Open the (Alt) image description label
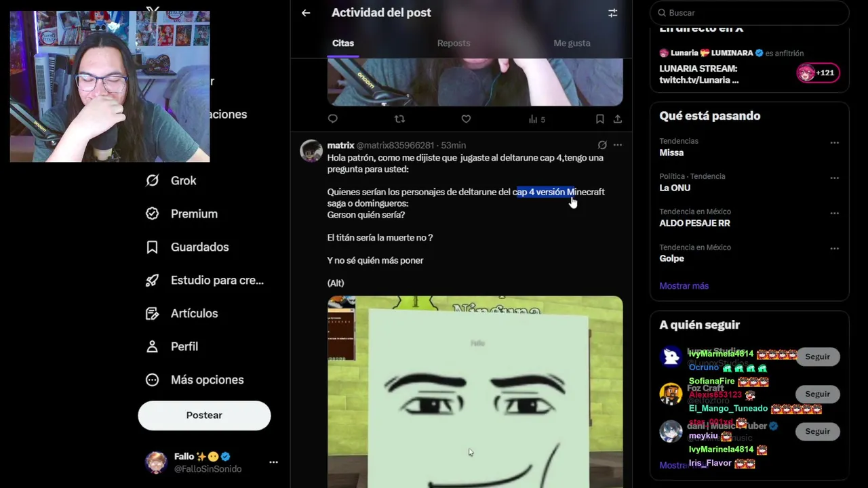The width and height of the screenshot is (868, 488). [336, 283]
